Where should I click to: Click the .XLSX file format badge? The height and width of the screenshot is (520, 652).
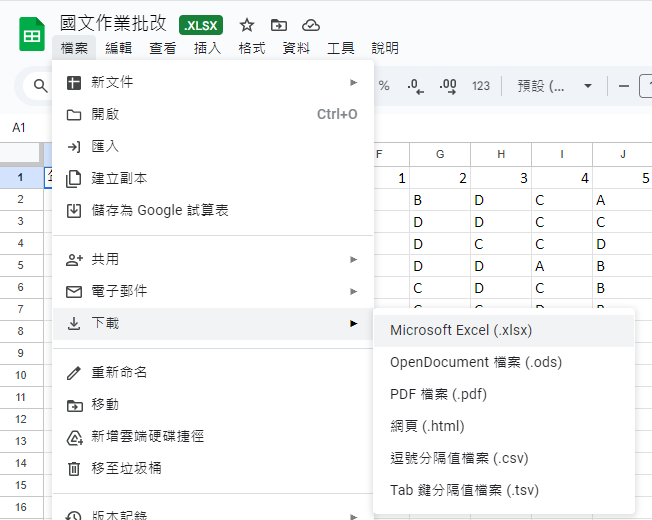[x=201, y=25]
